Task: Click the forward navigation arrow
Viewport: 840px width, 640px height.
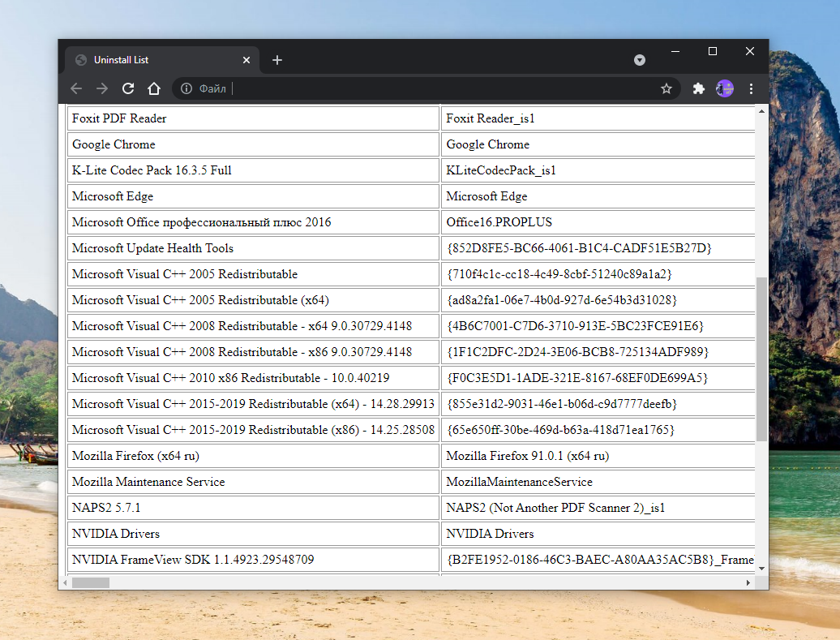Action: [102, 88]
